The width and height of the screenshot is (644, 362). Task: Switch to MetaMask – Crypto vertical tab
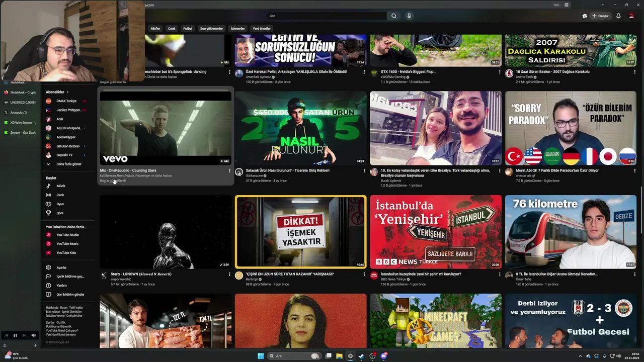tap(20, 93)
